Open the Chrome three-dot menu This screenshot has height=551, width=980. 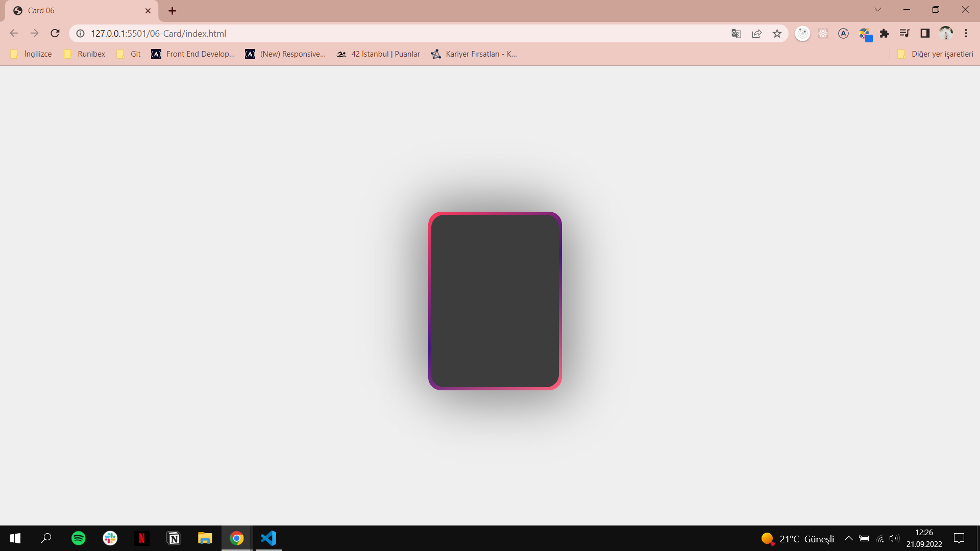point(966,33)
